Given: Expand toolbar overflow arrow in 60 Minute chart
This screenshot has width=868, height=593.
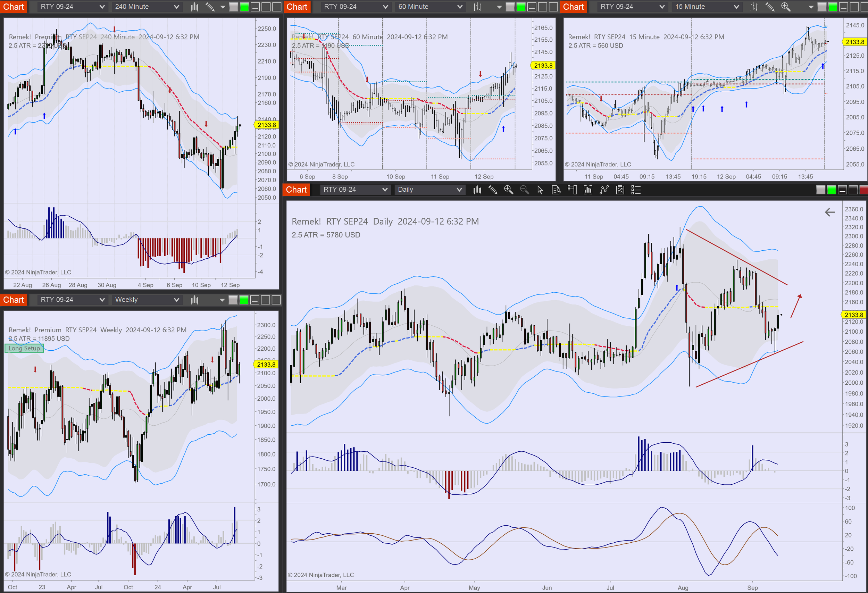Looking at the screenshot, I should [499, 7].
